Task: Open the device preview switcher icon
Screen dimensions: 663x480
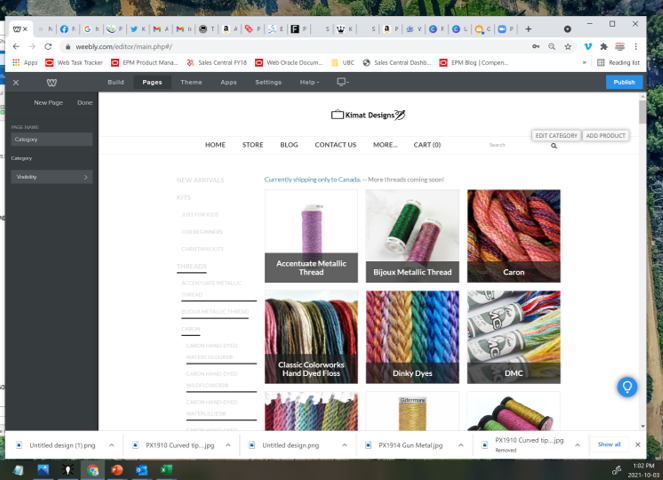Action: click(x=342, y=82)
